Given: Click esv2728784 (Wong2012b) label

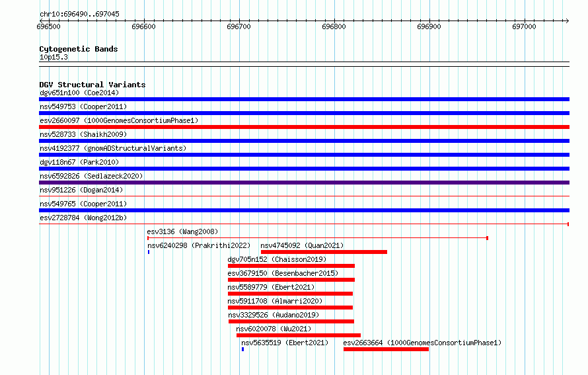Looking at the screenshot, I should (83, 218).
